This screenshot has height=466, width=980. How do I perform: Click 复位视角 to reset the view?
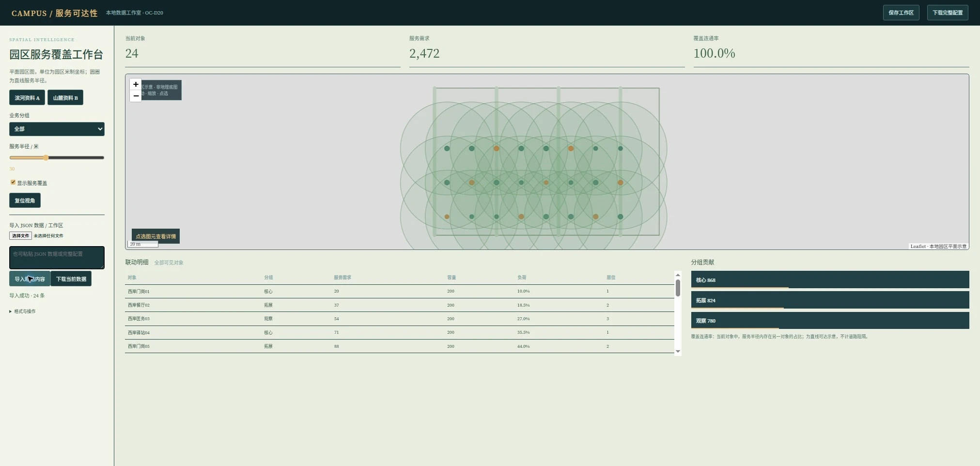click(x=25, y=200)
